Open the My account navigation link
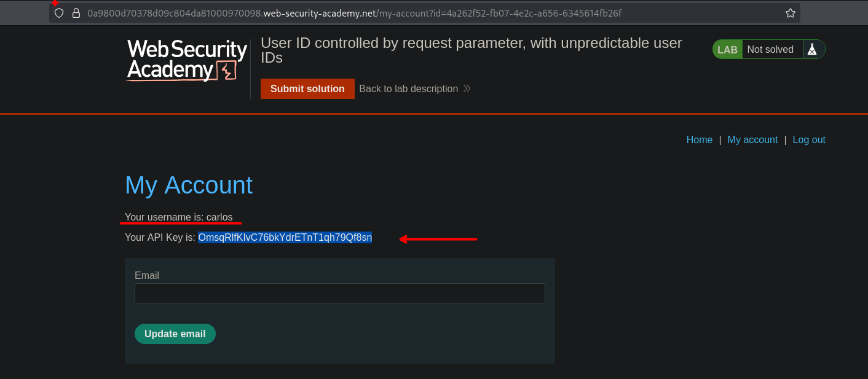This screenshot has height=379, width=868. [x=752, y=139]
